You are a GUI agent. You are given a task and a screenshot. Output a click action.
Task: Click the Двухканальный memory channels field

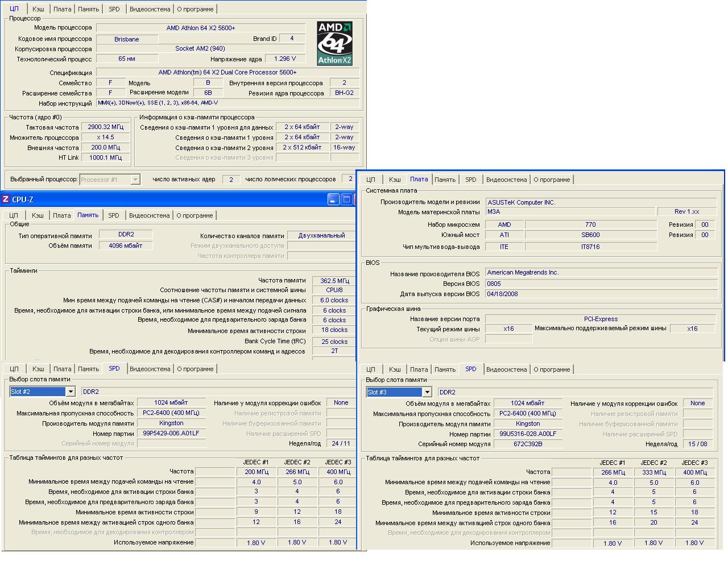(x=321, y=235)
